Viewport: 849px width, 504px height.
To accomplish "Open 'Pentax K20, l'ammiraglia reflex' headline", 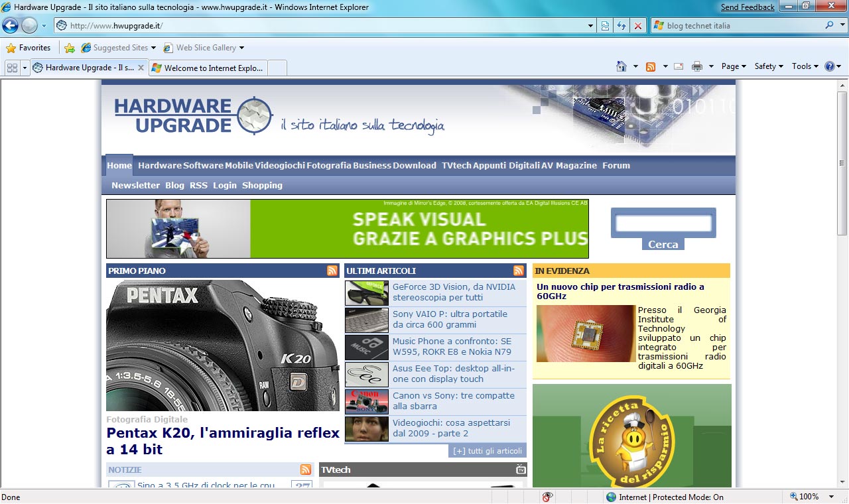I will [223, 441].
